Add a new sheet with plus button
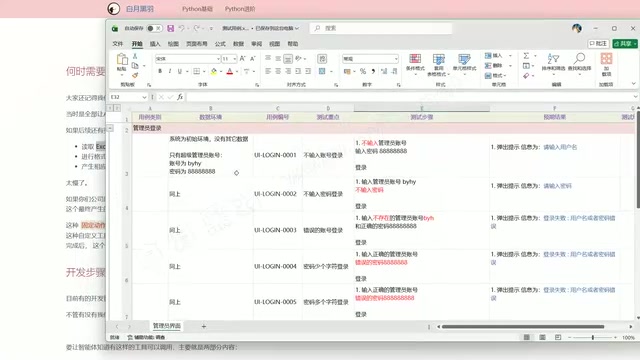640x360 pixels. (x=204, y=326)
